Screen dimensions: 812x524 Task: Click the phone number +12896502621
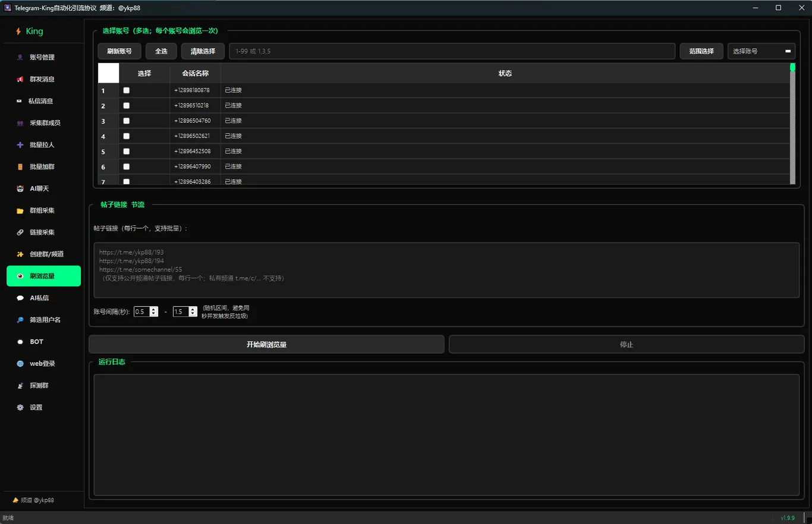click(191, 136)
